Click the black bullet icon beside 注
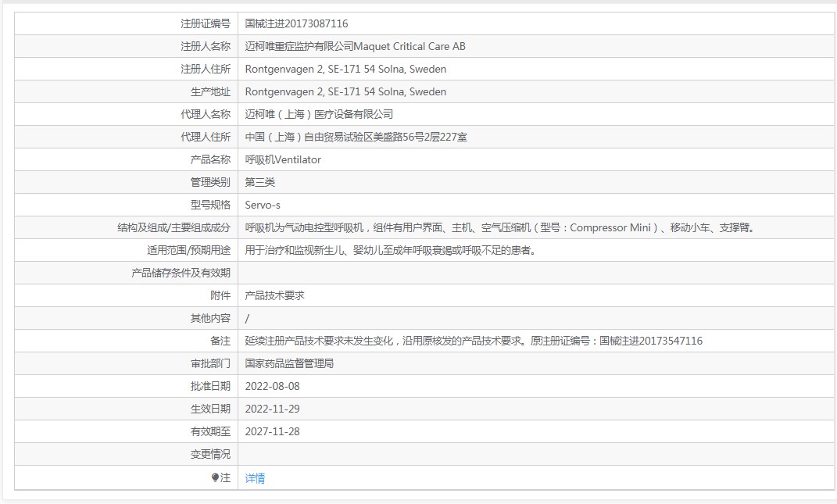The height and width of the screenshot is (504, 837). click(x=215, y=477)
